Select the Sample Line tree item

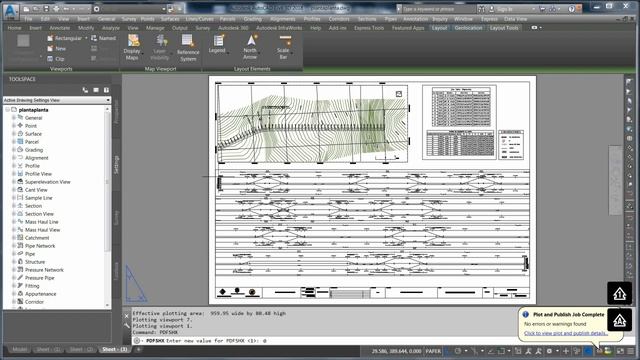pyautogui.click(x=38, y=198)
